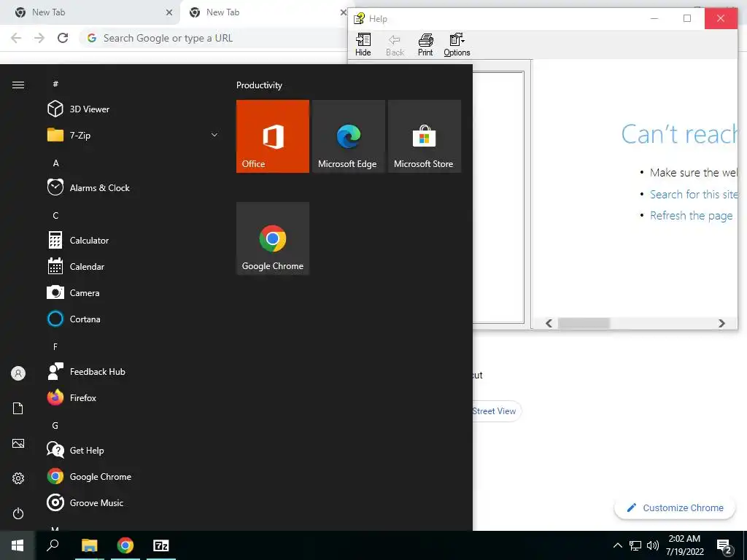
Task: Click the Customize Chrome button
Action: click(675, 507)
